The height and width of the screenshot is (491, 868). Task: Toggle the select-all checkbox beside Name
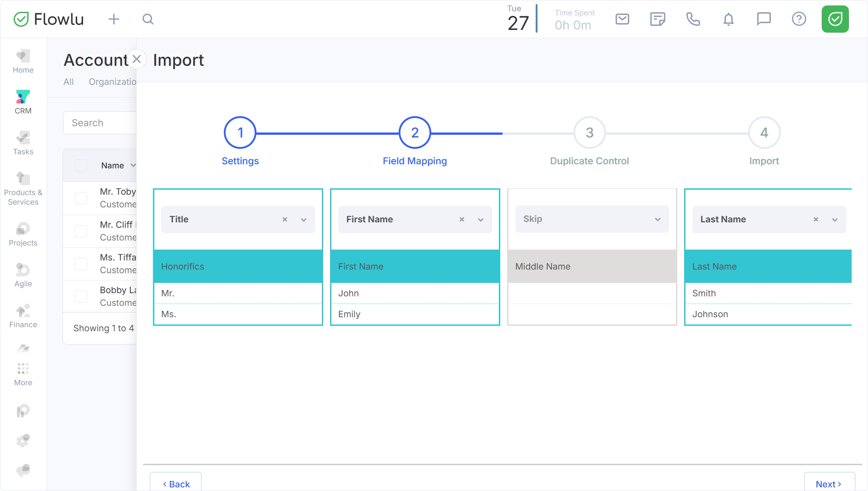click(81, 166)
